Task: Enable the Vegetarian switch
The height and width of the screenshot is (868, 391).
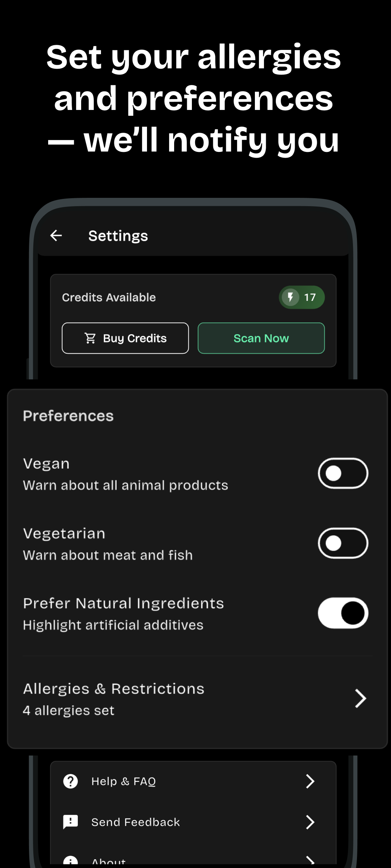Action: [x=343, y=543]
